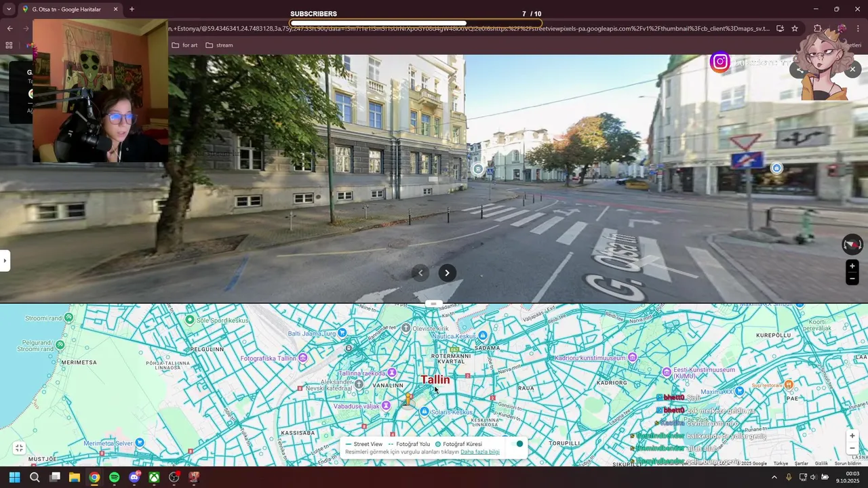Toggle the Street View layer switch in legend

pos(517,444)
